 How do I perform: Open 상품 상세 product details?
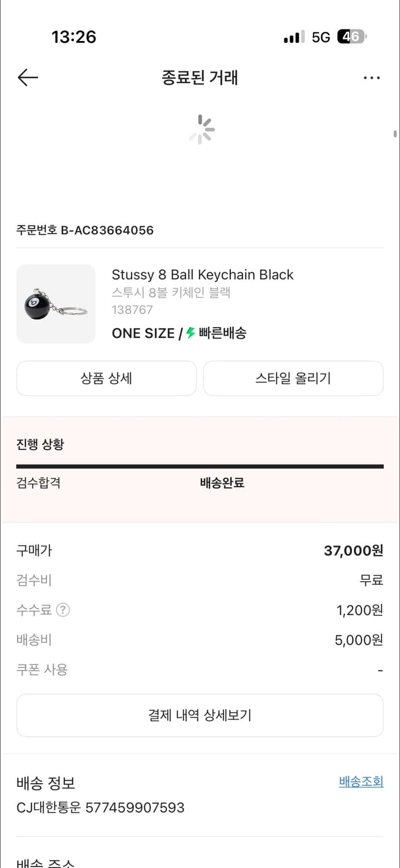pyautogui.click(x=107, y=378)
